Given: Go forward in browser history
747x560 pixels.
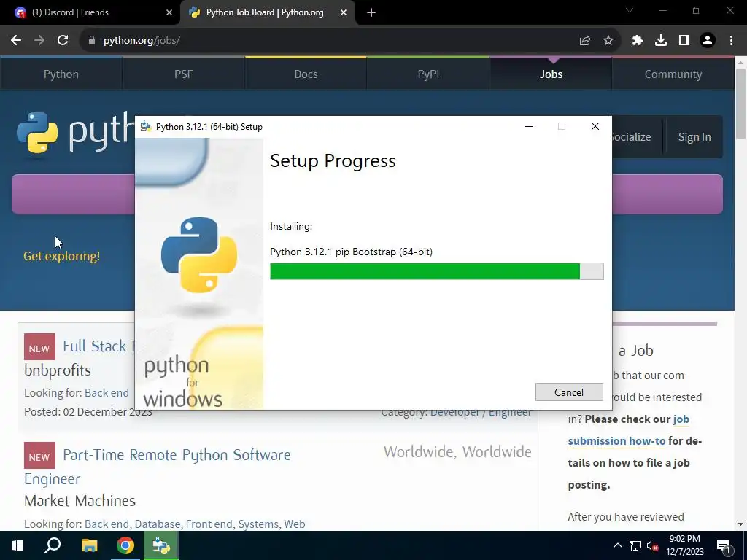Looking at the screenshot, I should pyautogui.click(x=39, y=41).
